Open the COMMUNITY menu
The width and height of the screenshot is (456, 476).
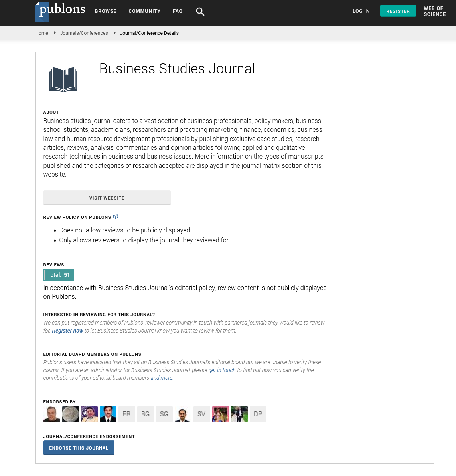click(145, 11)
